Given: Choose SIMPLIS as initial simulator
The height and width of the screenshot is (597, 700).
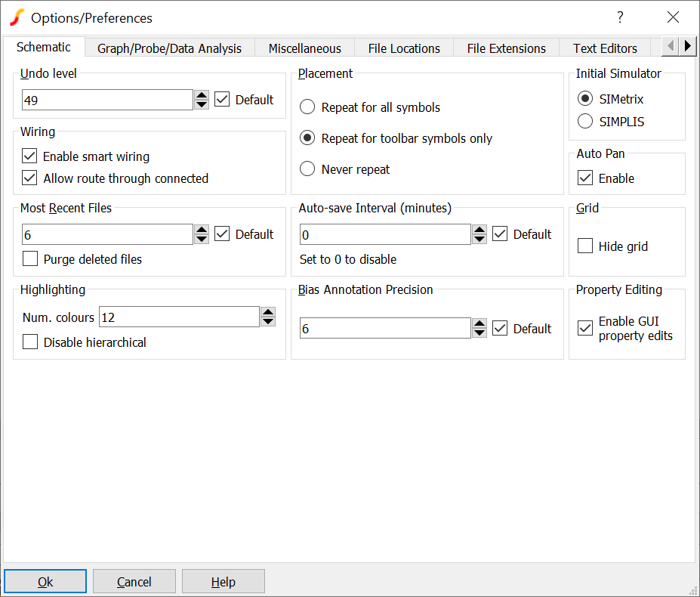Looking at the screenshot, I should pyautogui.click(x=585, y=122).
